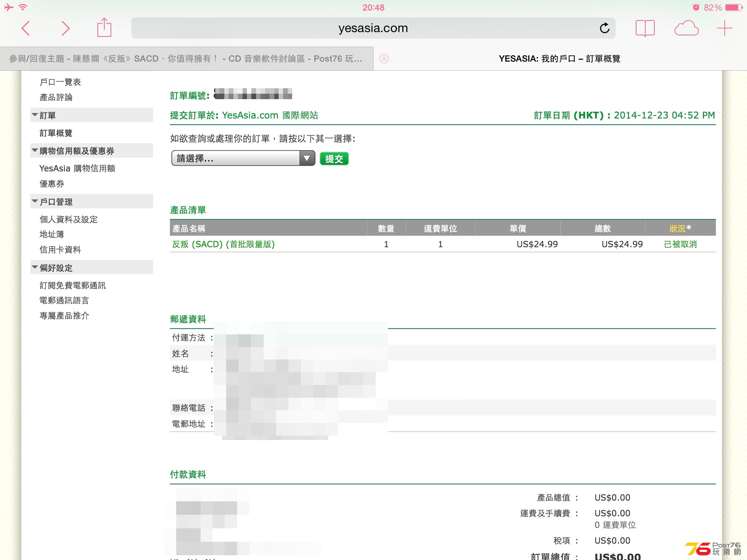
Task: Open 訂閱免費電郵通訊 link
Action: click(73, 285)
